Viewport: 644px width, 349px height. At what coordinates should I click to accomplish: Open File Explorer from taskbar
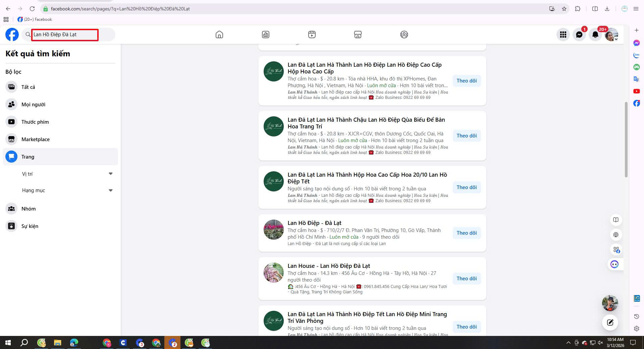pos(58,343)
